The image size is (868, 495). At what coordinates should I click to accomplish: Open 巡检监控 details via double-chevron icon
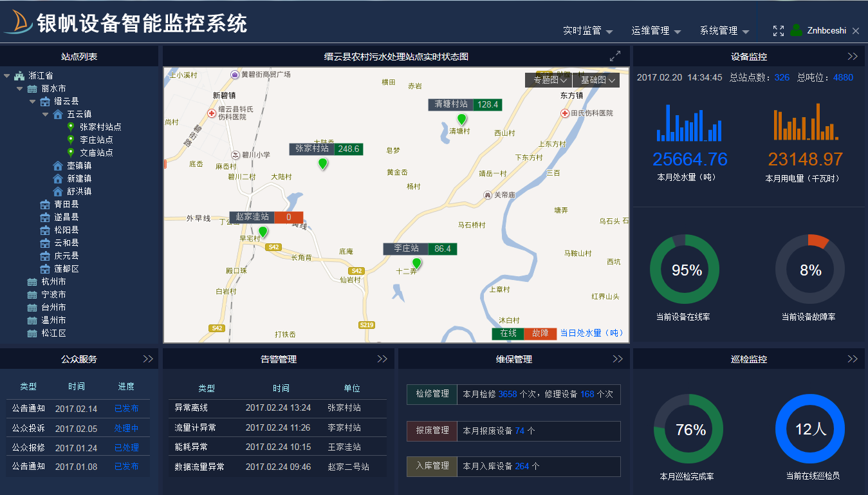coord(853,359)
